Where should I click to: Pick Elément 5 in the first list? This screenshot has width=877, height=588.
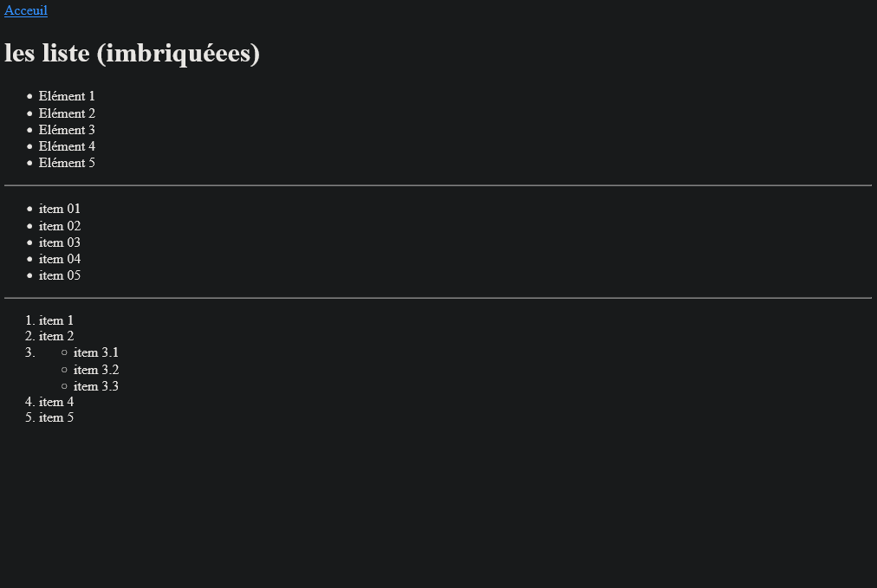click(67, 163)
